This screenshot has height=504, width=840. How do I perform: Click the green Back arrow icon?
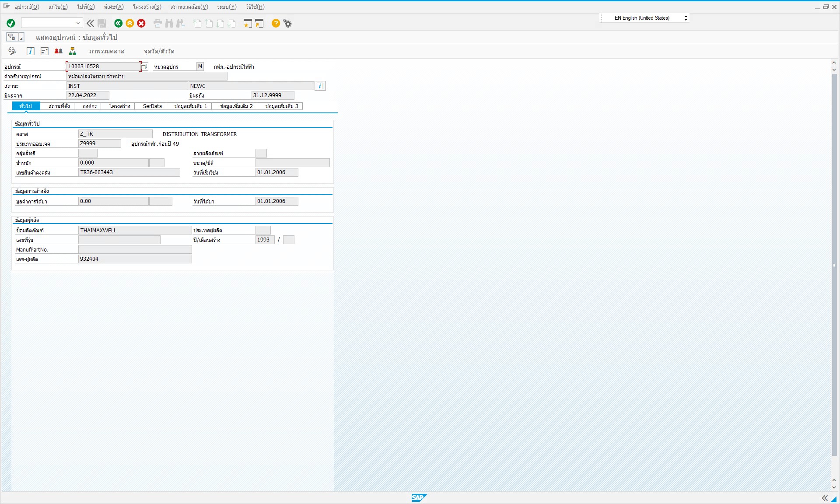pyautogui.click(x=118, y=23)
